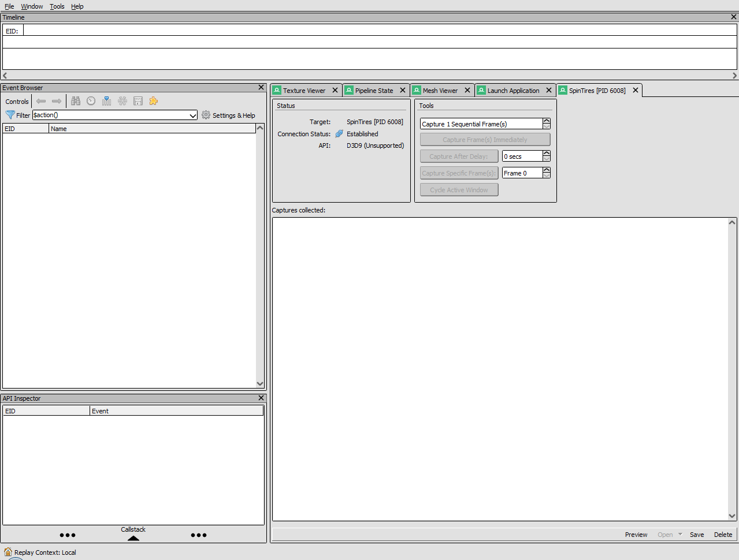This screenshot has width=739, height=560.
Task: Click the Frame 0 field
Action: (x=522, y=173)
